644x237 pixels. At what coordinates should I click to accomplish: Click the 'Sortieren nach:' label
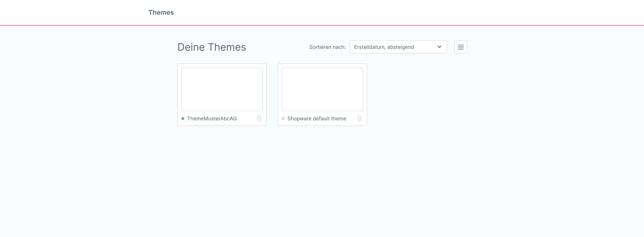(327, 47)
